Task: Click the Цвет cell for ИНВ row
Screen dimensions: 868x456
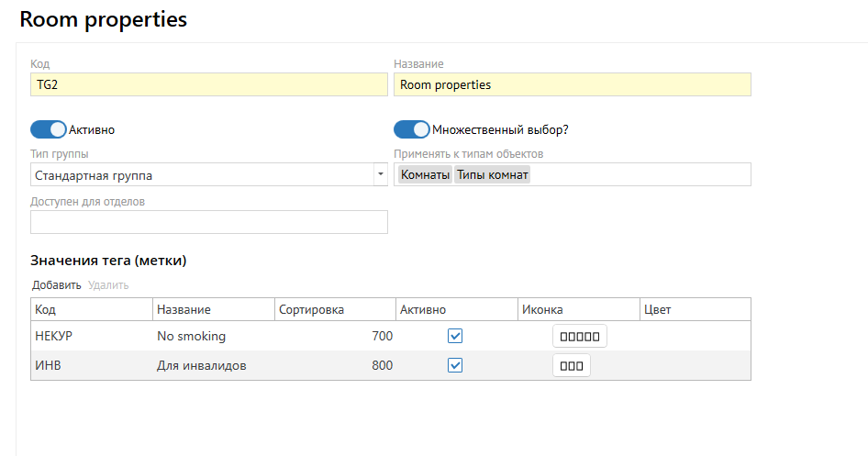Action: (x=694, y=366)
